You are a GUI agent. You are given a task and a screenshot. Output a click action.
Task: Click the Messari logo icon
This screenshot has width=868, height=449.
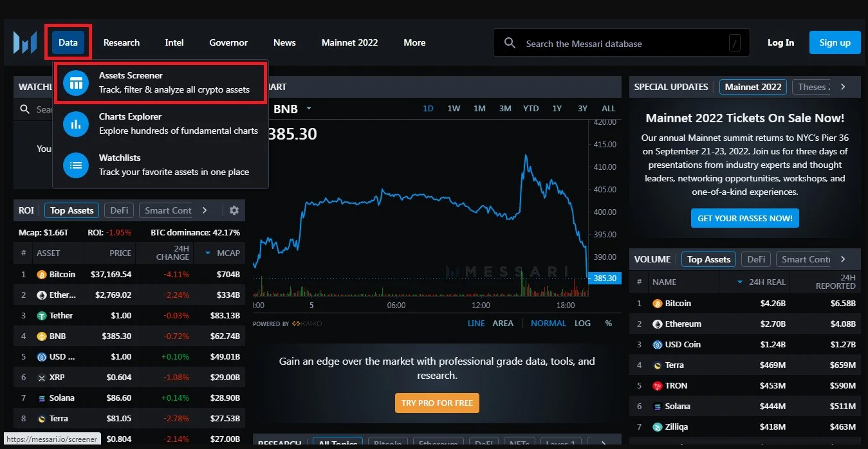25,42
